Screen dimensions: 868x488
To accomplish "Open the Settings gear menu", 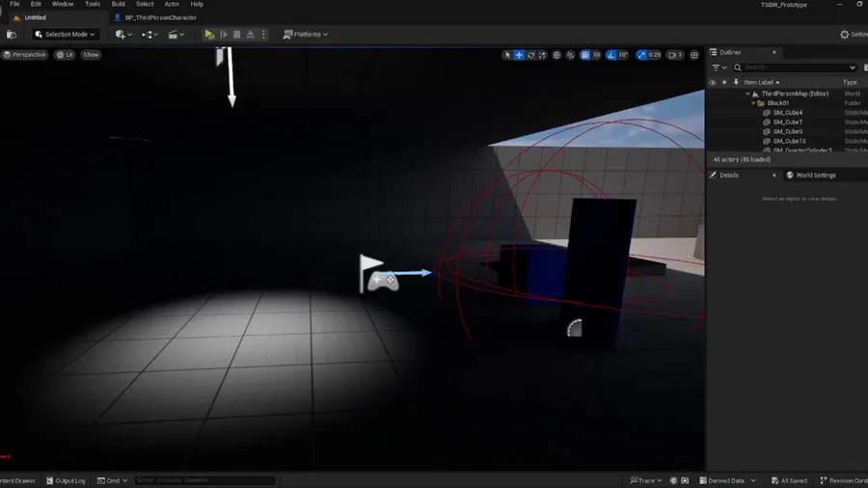I will pos(854,35).
